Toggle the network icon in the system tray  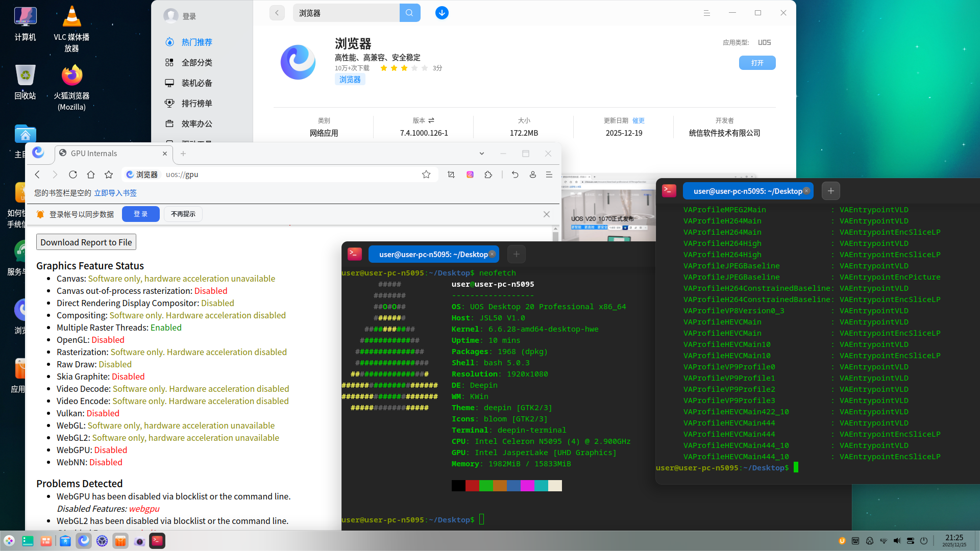tap(883, 541)
